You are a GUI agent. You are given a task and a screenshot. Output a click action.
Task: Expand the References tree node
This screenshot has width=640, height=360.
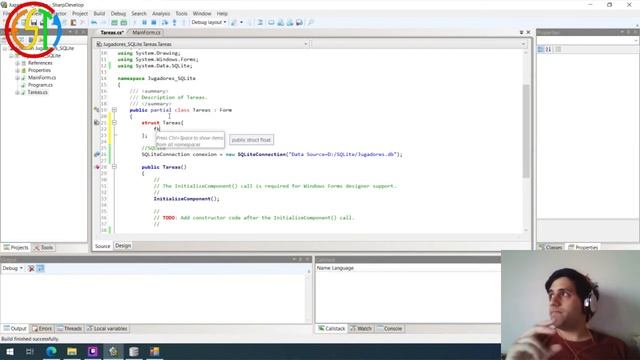(17, 63)
